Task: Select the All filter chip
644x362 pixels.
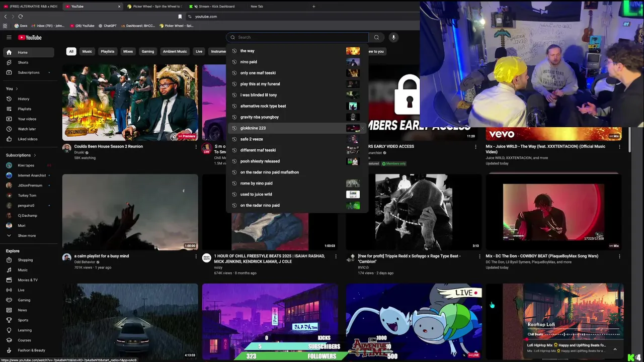Action: click(x=71, y=51)
